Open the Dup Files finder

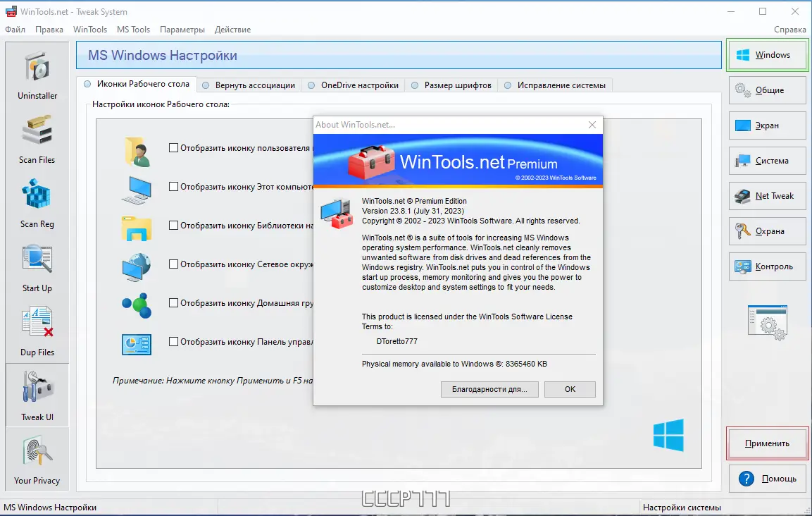pyautogui.click(x=37, y=331)
